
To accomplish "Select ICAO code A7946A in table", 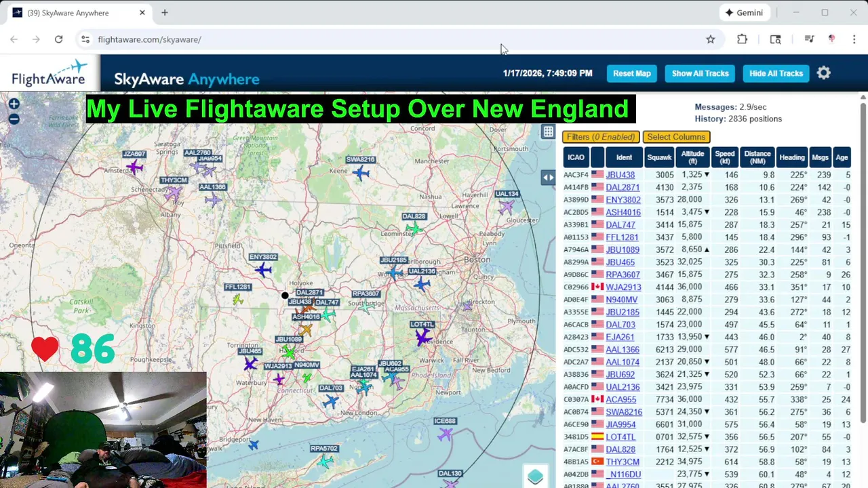I will (576, 250).
